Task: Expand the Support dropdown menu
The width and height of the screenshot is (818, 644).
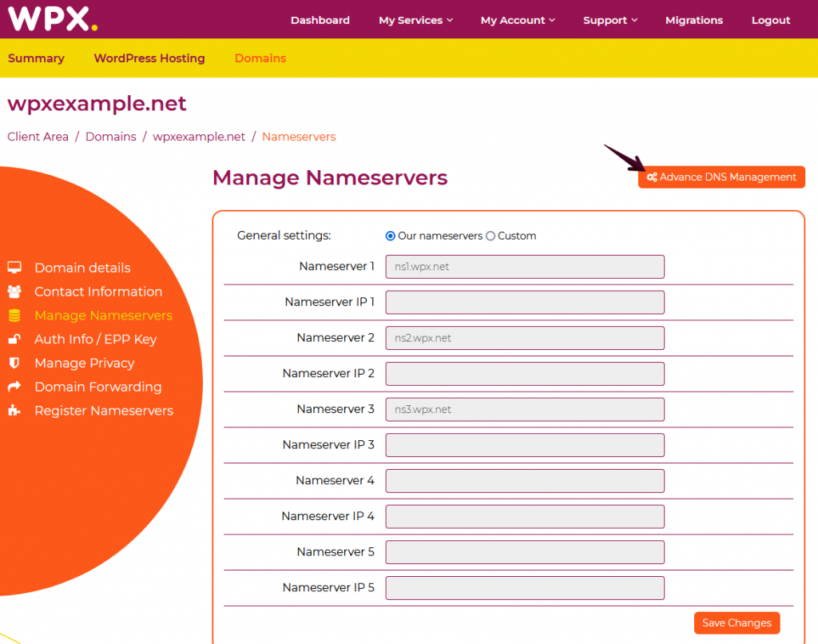Action: pyautogui.click(x=610, y=20)
